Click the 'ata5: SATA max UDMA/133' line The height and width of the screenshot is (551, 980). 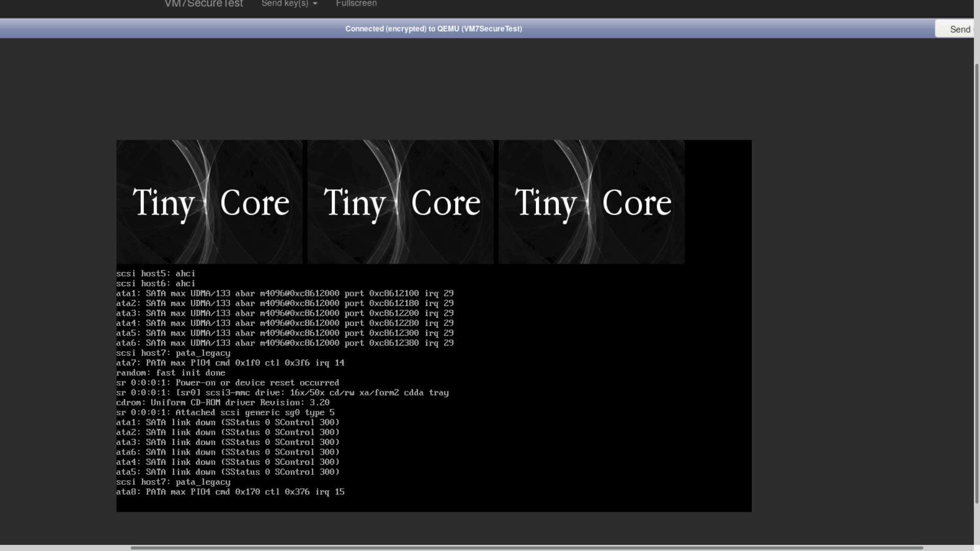point(285,333)
